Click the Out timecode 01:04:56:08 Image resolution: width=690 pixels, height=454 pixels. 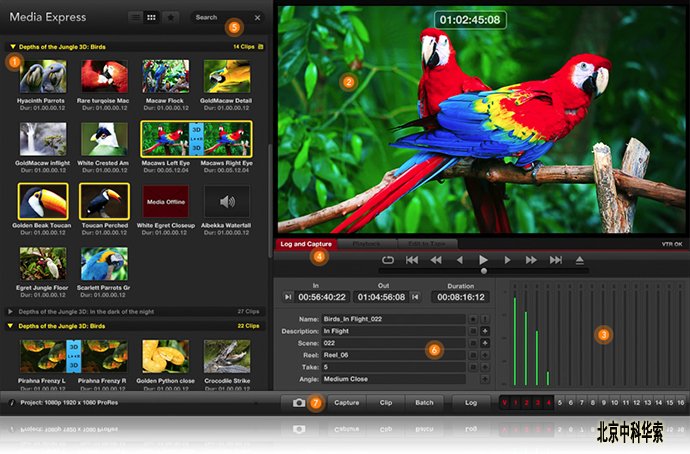click(x=381, y=297)
